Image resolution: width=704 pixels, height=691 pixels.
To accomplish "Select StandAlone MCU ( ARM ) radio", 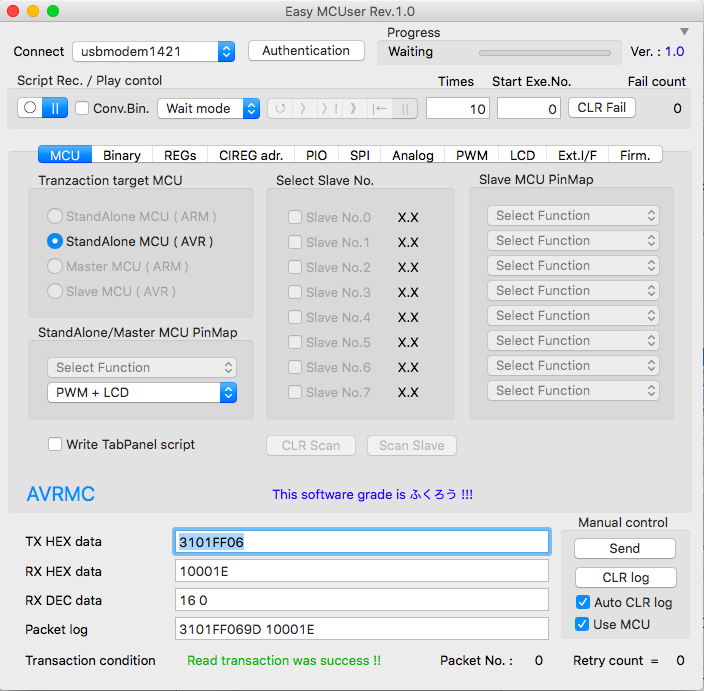I will (x=55, y=216).
